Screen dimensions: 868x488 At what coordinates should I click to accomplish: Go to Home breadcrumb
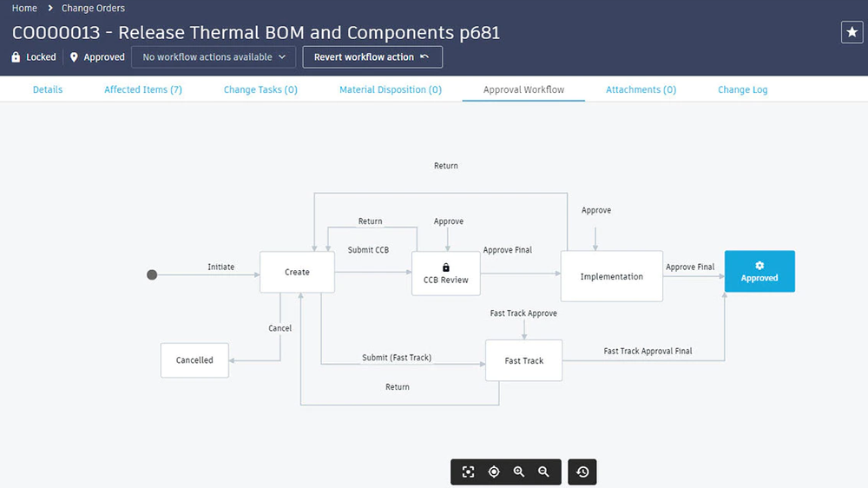tap(24, 8)
